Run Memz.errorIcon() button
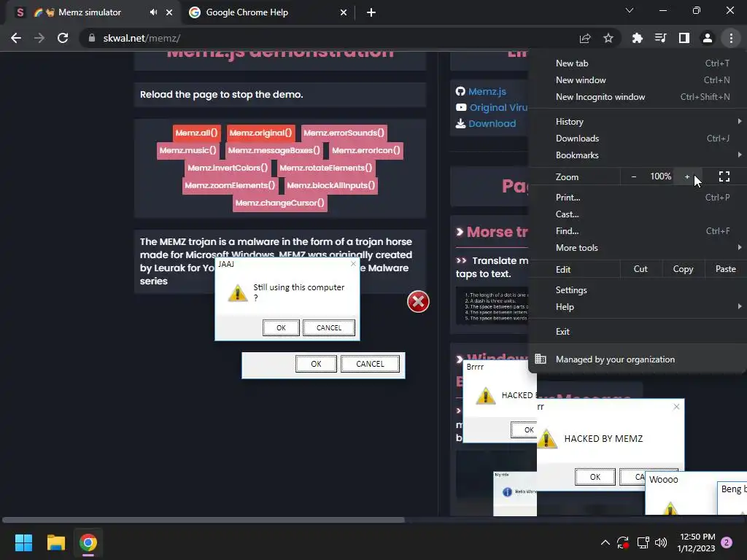 [x=366, y=150]
